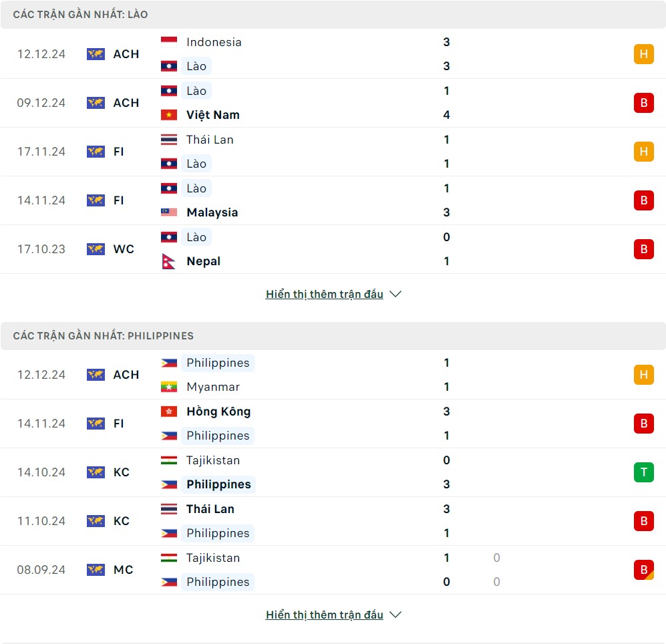Click chevron arrow beside Lào's show-more link
Viewport: 666px width, 644px height.
(x=395, y=294)
